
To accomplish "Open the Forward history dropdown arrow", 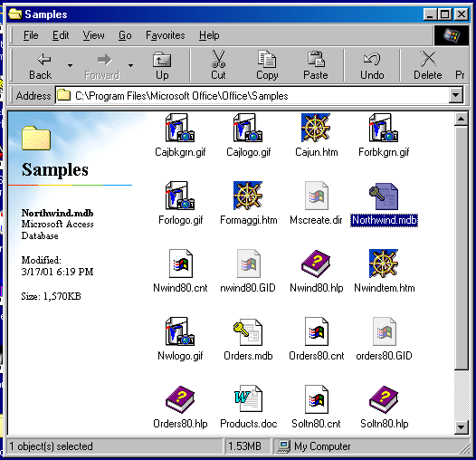I will click(x=131, y=65).
